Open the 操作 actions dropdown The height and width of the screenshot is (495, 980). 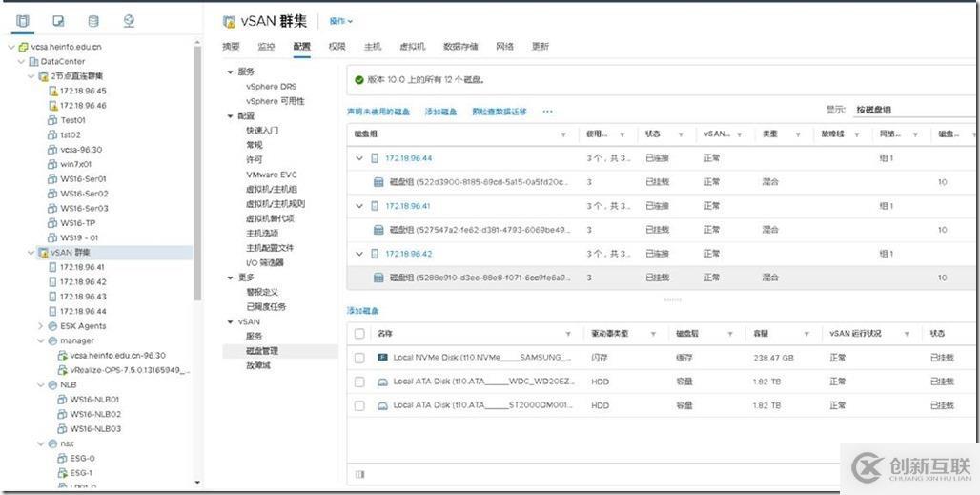[341, 21]
